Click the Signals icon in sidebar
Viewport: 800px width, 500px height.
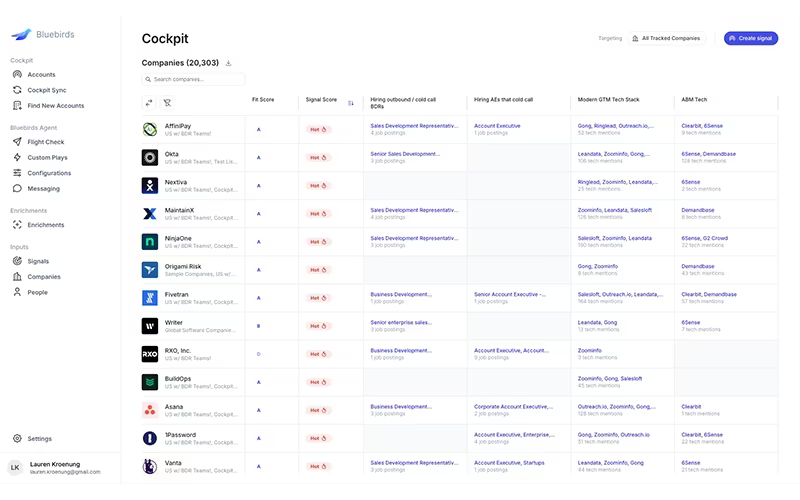[17, 261]
